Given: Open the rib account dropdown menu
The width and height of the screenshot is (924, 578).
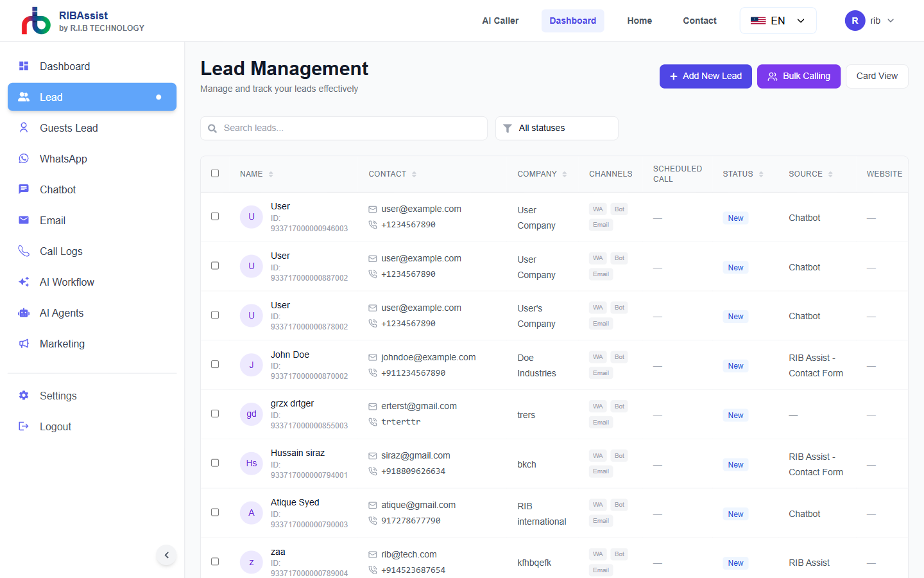Looking at the screenshot, I should (869, 20).
